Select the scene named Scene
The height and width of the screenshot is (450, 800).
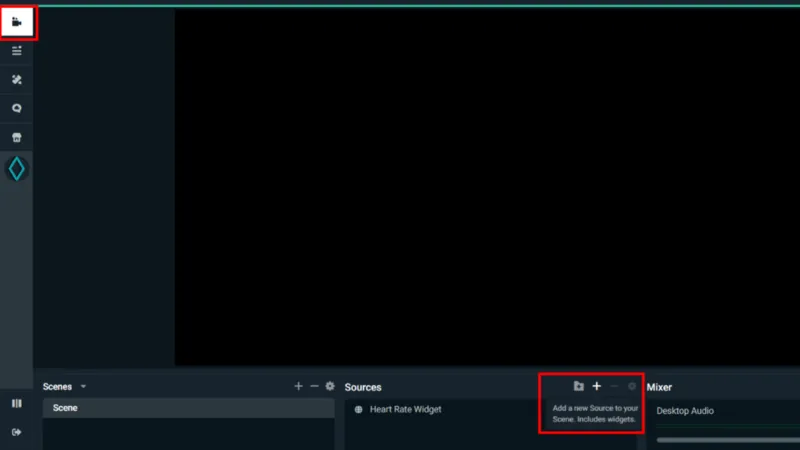pos(188,408)
